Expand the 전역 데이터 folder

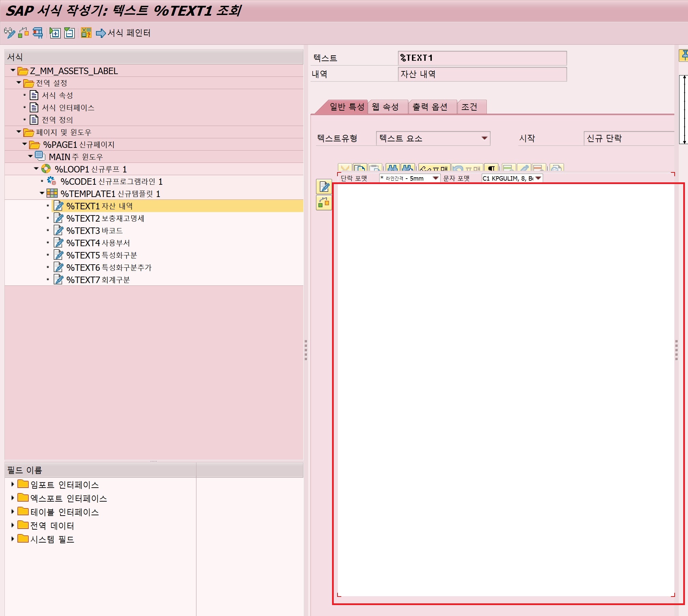(13, 525)
